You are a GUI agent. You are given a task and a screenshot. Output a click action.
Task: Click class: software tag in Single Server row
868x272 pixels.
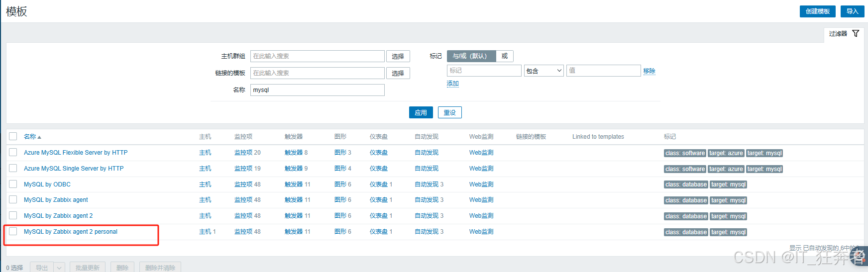[685, 169]
